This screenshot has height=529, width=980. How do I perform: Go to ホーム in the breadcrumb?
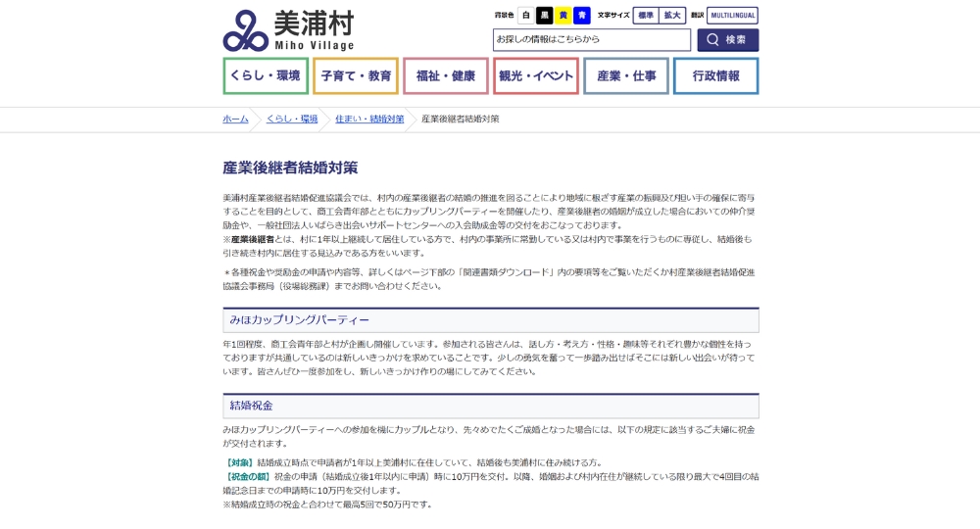[235, 119]
